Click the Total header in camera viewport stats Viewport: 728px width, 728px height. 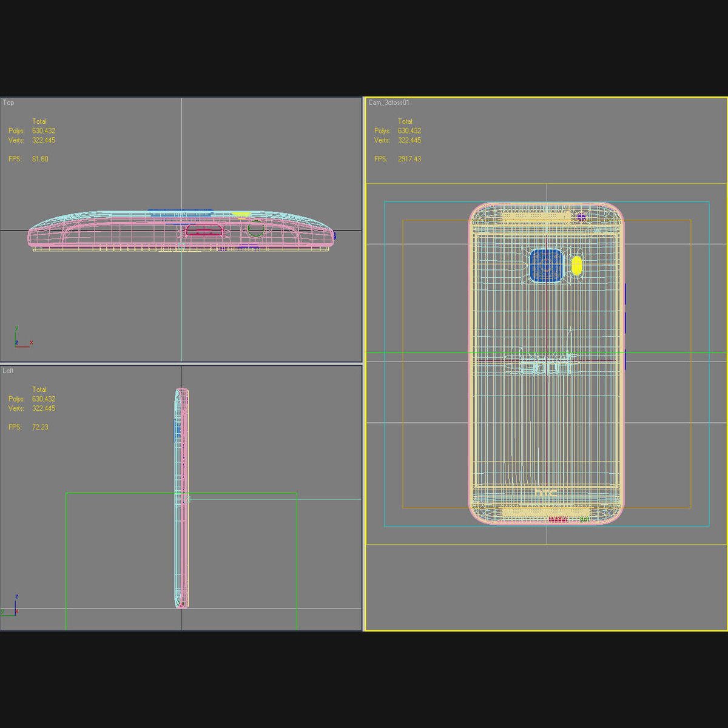(405, 121)
